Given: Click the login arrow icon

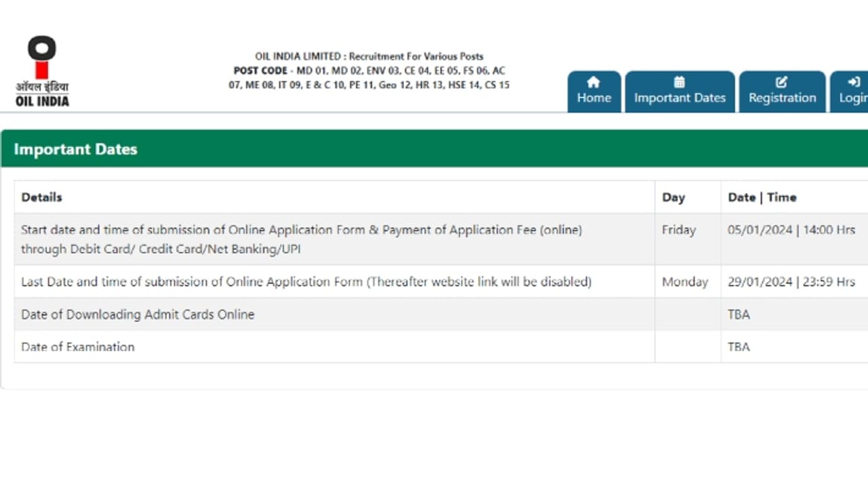Looking at the screenshot, I should (853, 82).
